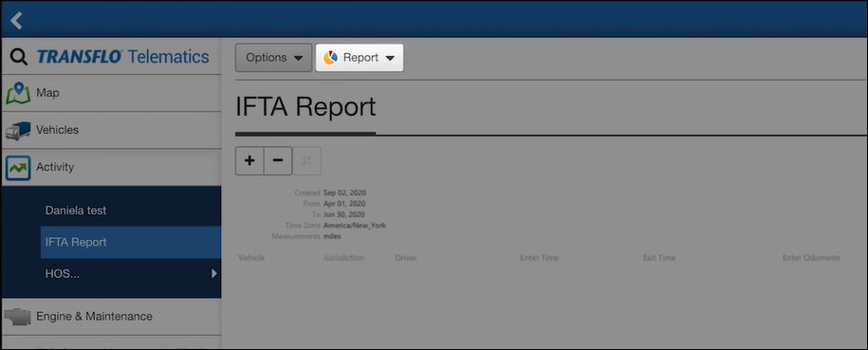The image size is (868, 350).
Task: Click the Jurisdiction column header
Action: click(x=343, y=258)
